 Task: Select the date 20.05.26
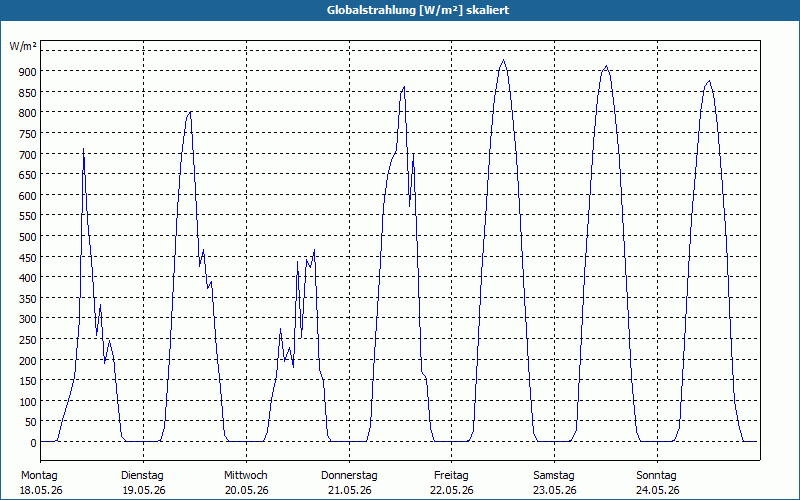tap(246, 490)
